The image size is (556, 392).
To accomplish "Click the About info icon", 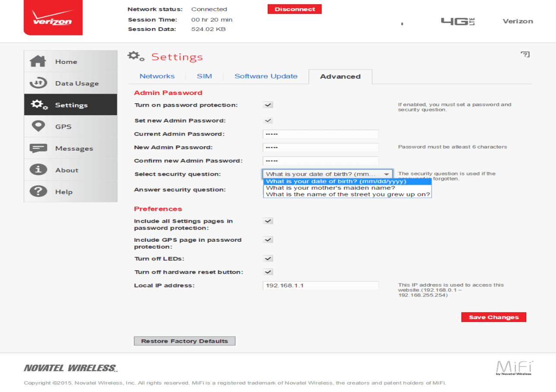I will pyautogui.click(x=38, y=170).
